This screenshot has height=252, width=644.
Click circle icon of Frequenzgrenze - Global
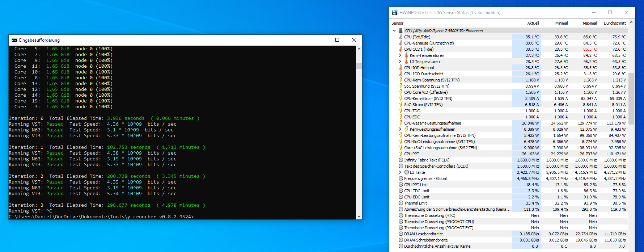tap(401, 178)
